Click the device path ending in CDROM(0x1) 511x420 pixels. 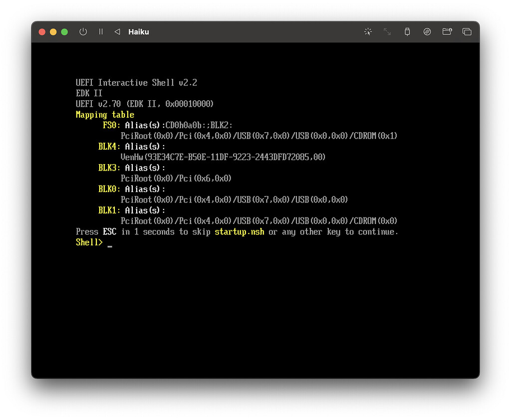[x=259, y=136]
